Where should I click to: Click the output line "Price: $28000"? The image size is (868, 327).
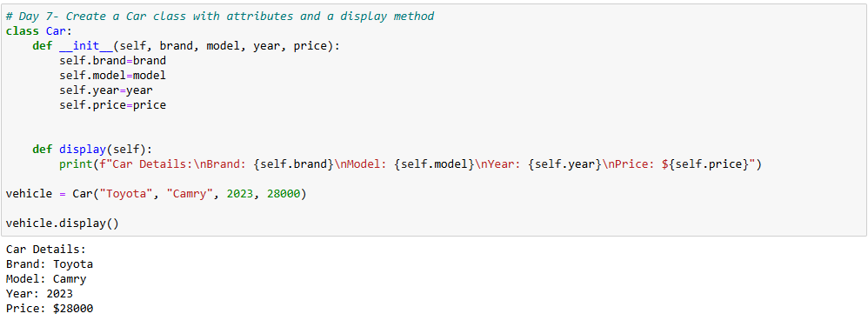click(50, 309)
